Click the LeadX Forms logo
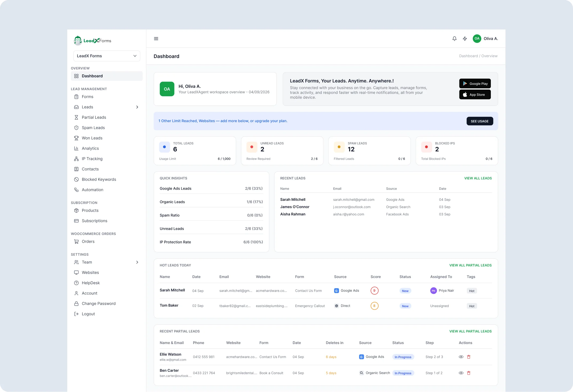Viewport: 573px width, 392px height. [x=92, y=41]
